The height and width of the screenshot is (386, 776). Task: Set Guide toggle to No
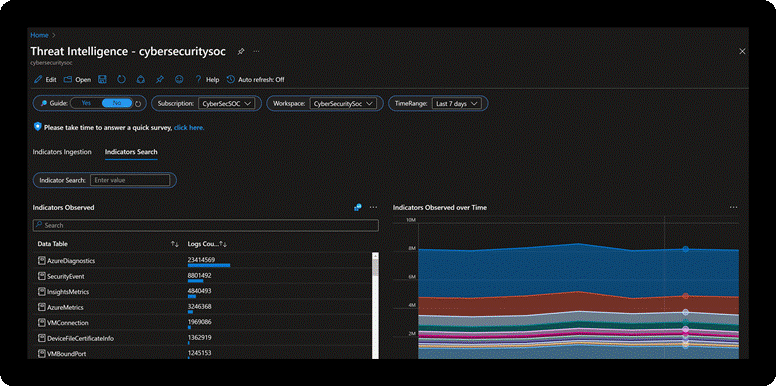coord(117,103)
